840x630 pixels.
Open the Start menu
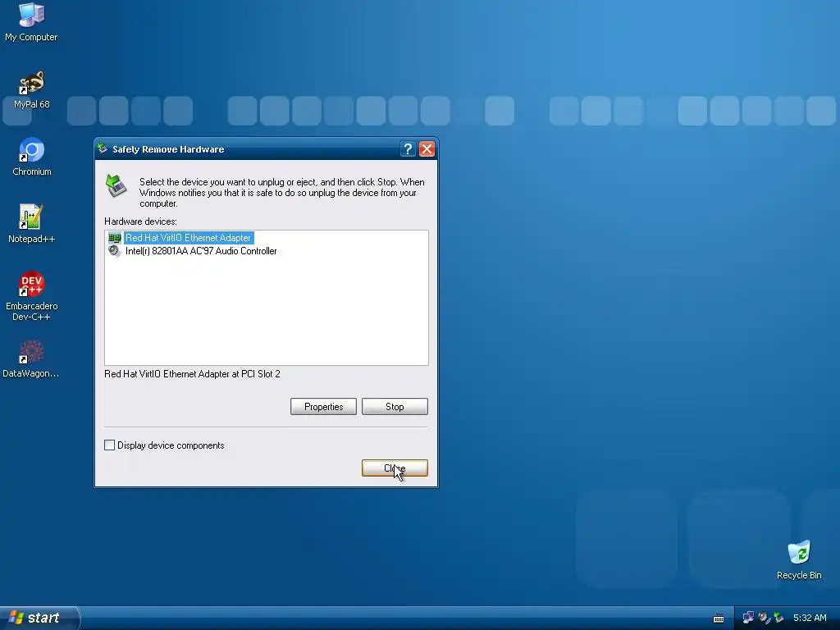pyautogui.click(x=39, y=618)
